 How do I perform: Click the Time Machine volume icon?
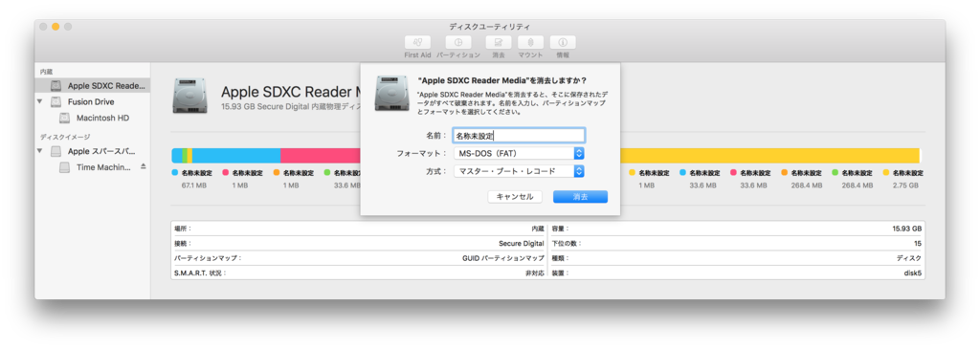[64, 167]
